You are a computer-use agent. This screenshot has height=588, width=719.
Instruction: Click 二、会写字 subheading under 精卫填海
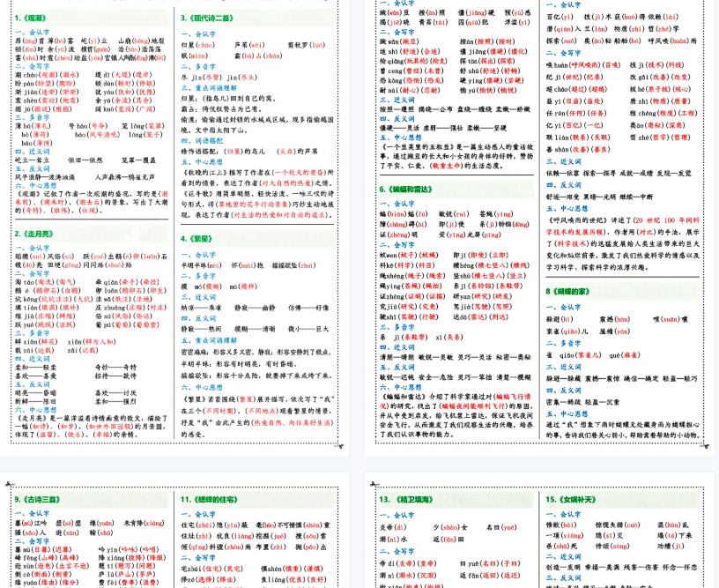[397, 553]
